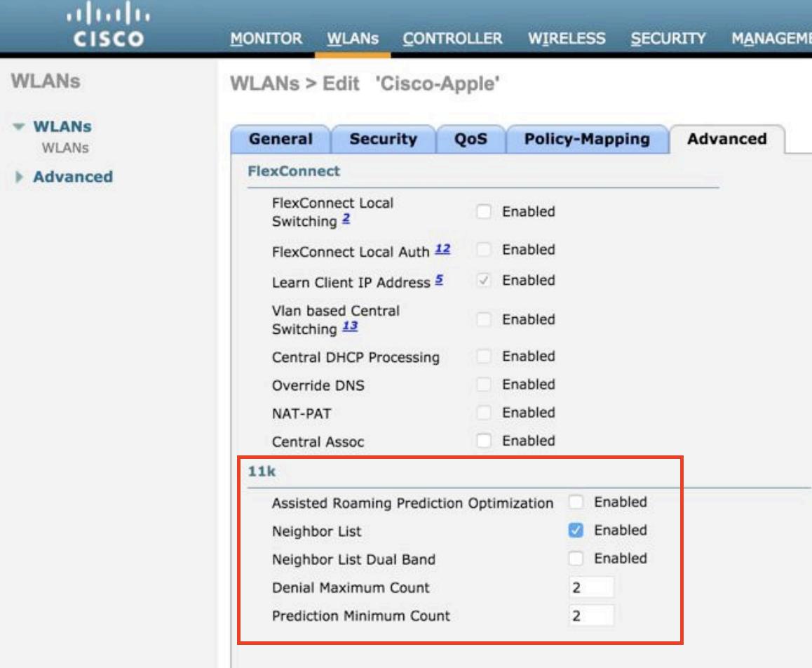Switch to the QoS tab

(x=471, y=139)
